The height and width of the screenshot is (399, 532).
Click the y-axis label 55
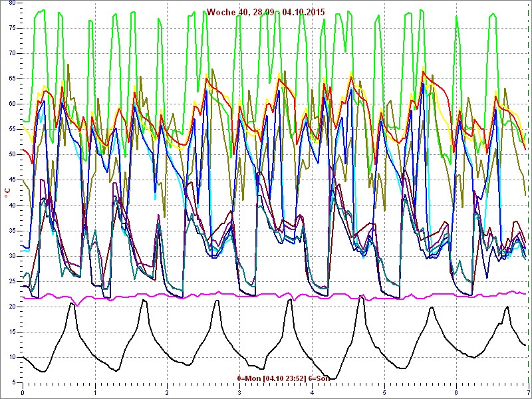[x=11, y=130]
